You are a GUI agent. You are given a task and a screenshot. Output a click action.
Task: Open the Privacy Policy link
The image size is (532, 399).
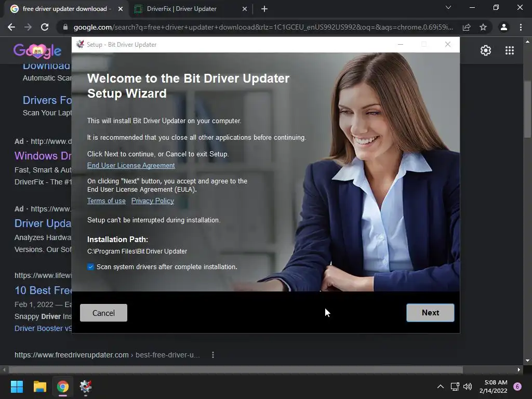click(153, 201)
